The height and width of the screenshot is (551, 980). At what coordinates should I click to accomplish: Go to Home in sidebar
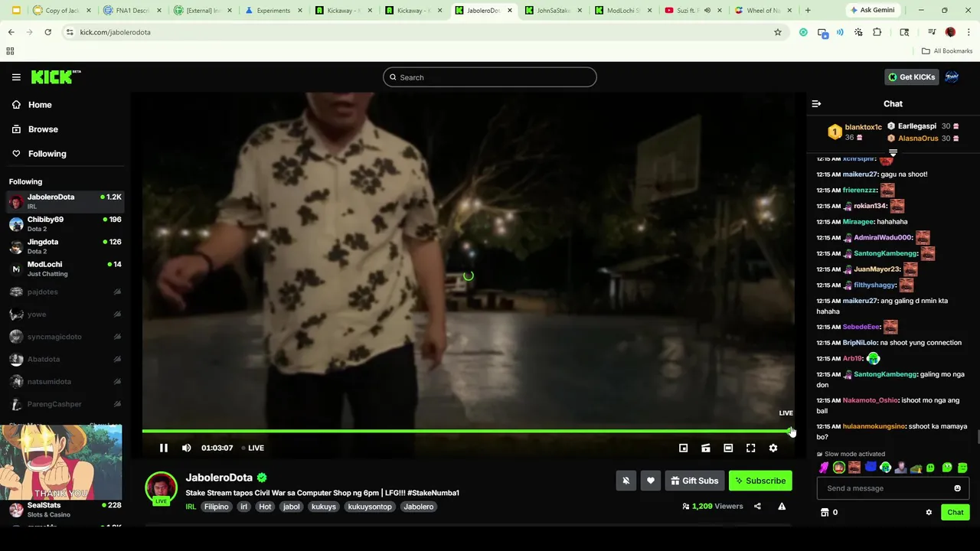(x=40, y=105)
